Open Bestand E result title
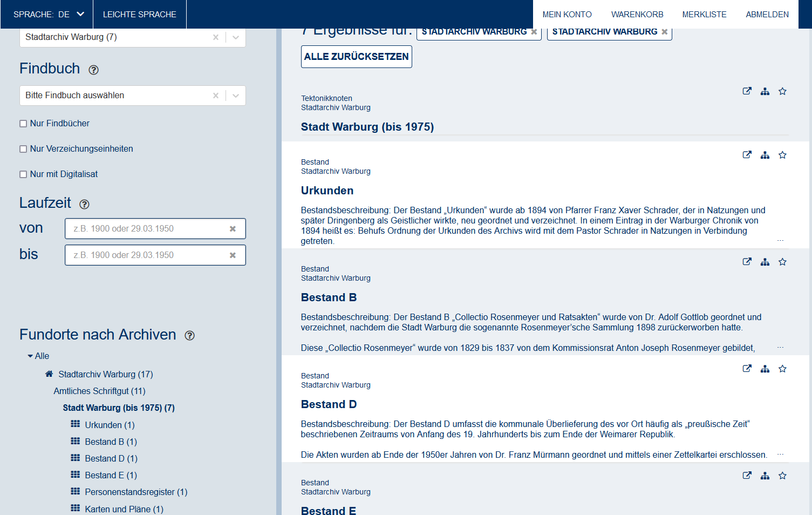The image size is (812, 515). pyautogui.click(x=329, y=510)
